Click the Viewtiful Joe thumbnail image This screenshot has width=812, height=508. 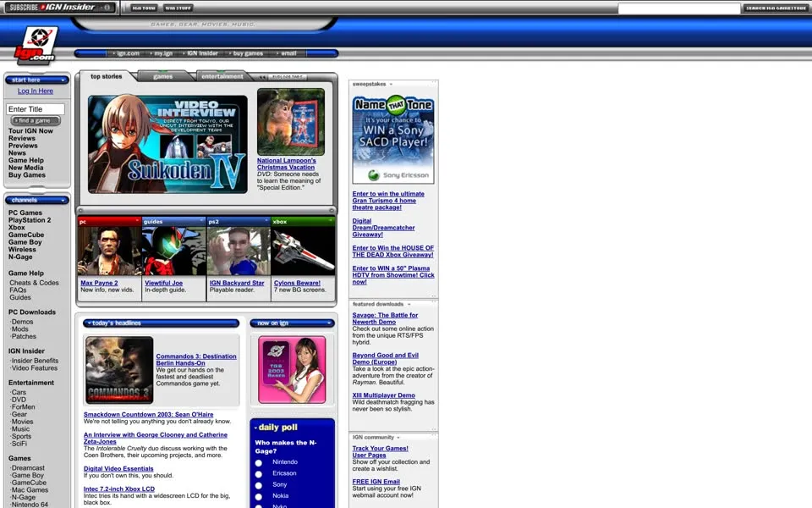[173, 251]
